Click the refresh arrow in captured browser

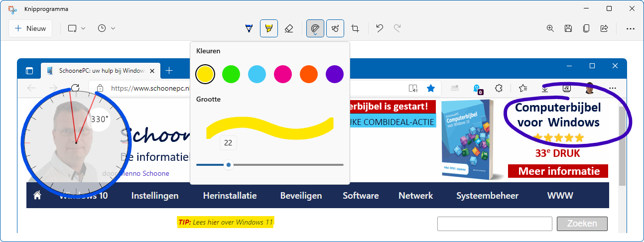(x=75, y=88)
